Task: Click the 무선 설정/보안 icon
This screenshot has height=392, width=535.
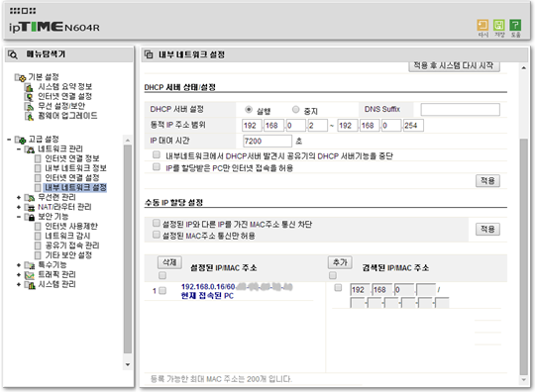Action: coord(29,106)
